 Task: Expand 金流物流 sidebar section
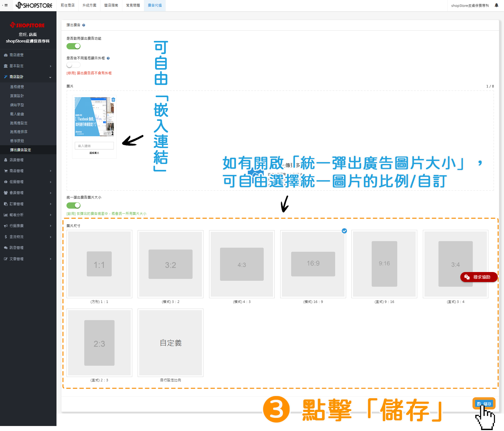click(x=28, y=237)
